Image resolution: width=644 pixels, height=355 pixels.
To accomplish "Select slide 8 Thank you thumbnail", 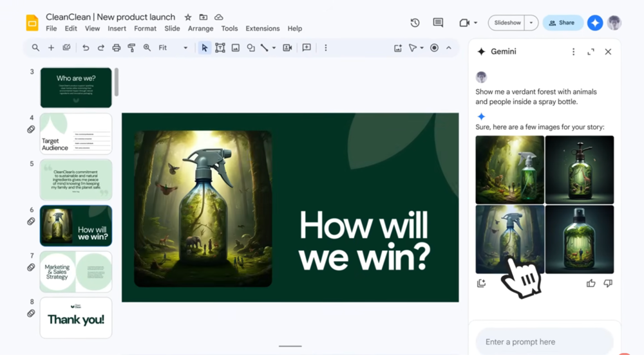I will (76, 318).
